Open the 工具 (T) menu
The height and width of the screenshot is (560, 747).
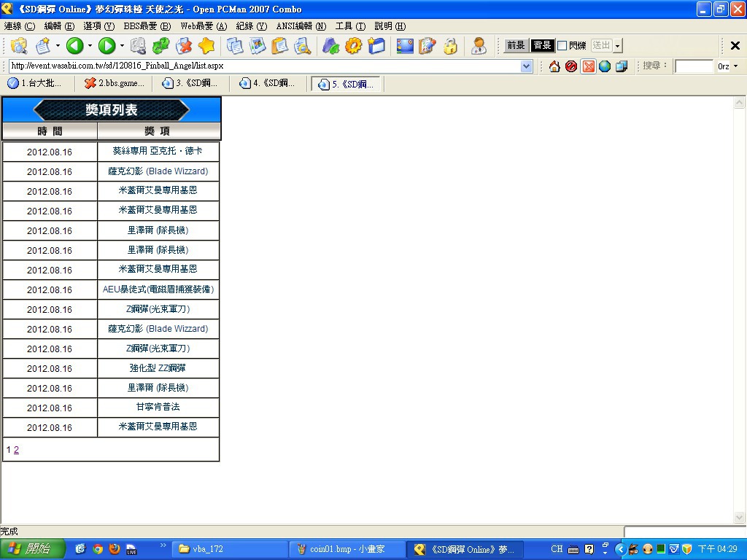[351, 26]
